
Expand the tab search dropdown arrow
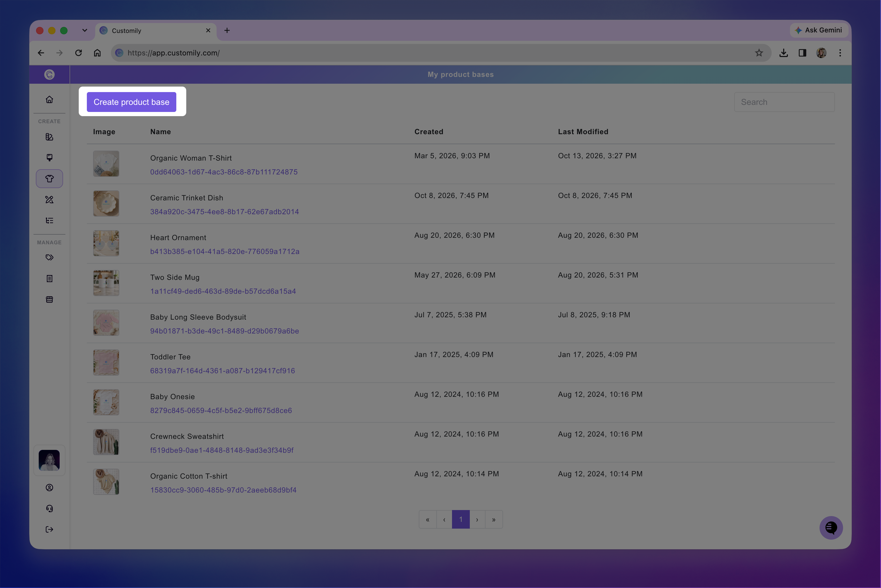85,31
